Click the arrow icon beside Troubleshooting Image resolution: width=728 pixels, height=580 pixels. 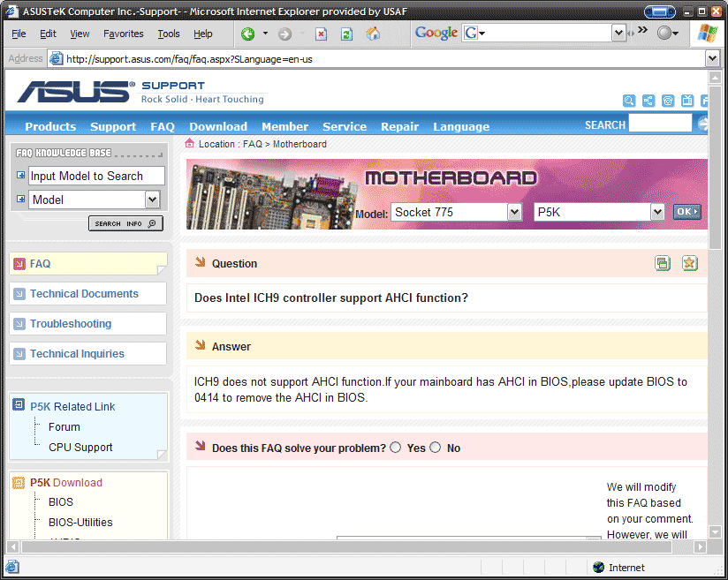pos(19,324)
